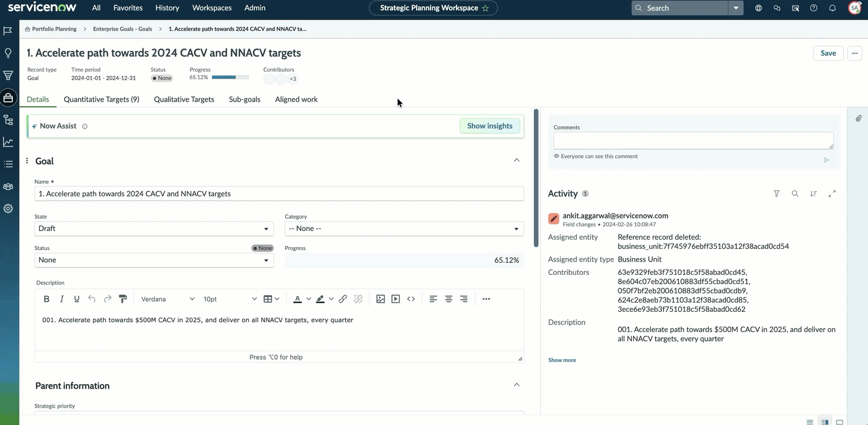Send the comment with arrow icon
Viewport: 868px width, 425px height.
click(x=826, y=160)
